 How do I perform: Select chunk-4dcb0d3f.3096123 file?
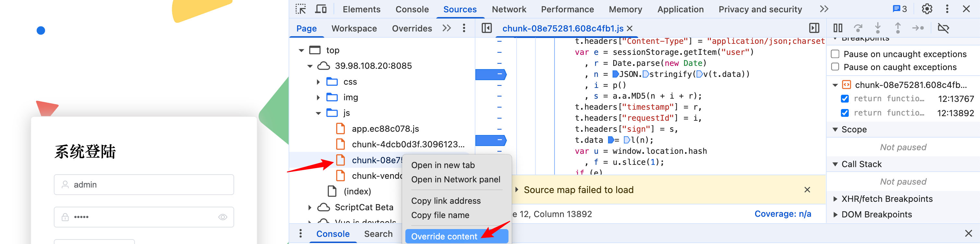[408, 144]
